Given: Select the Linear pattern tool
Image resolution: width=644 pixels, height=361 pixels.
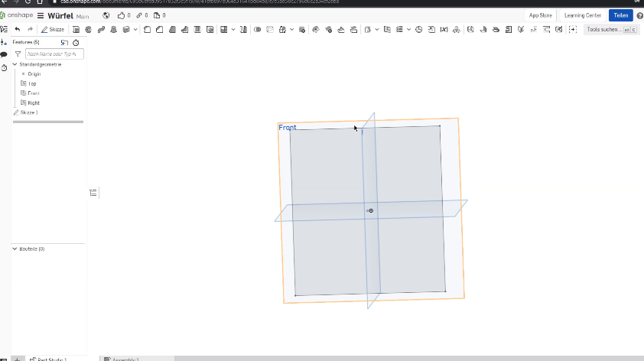Looking at the screenshot, I should [224, 29].
